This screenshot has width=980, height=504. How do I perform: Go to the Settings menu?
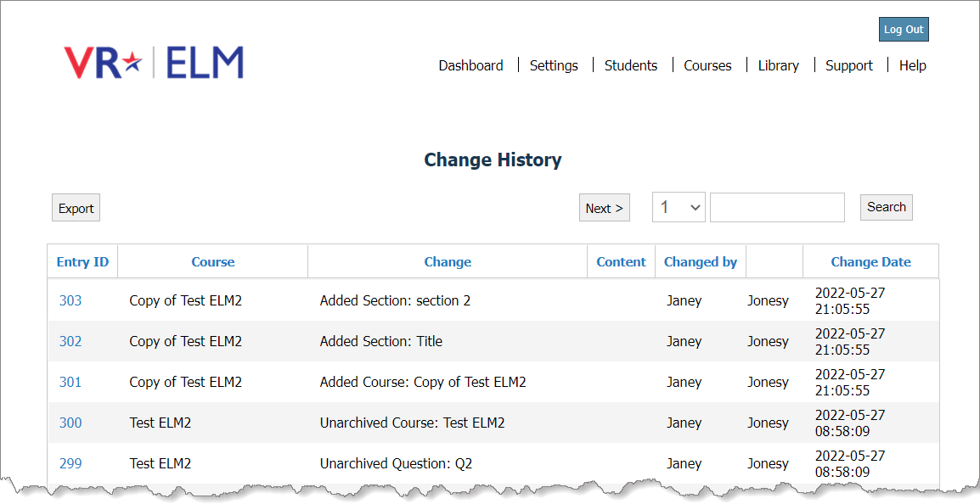554,65
